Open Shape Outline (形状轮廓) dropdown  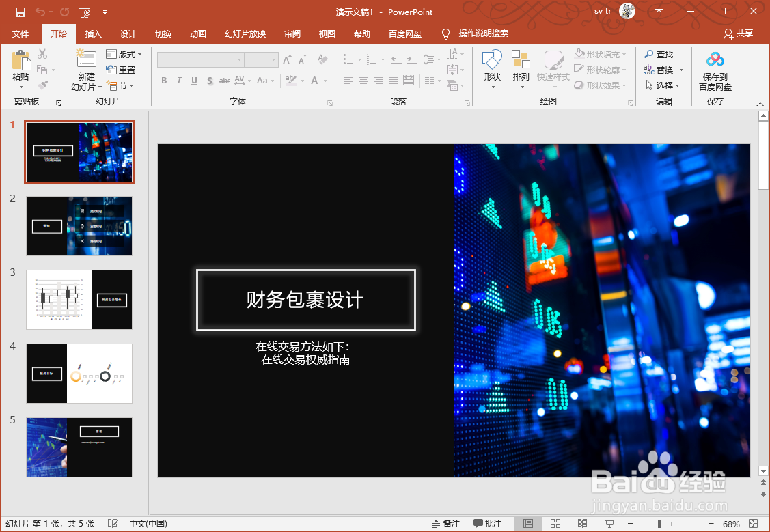pyautogui.click(x=600, y=70)
